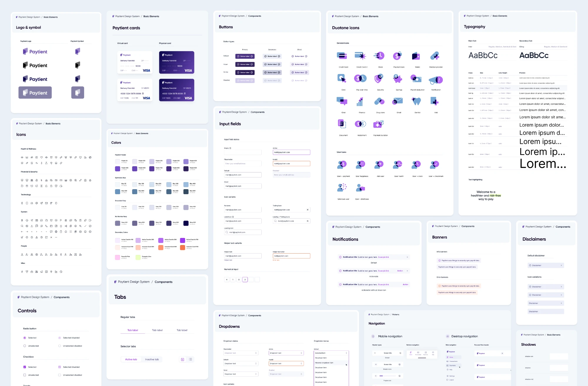Image resolution: width=588 pixels, height=386 pixels.
Task: Uncheck the enabled Selected checkbox
Action: [25, 367]
